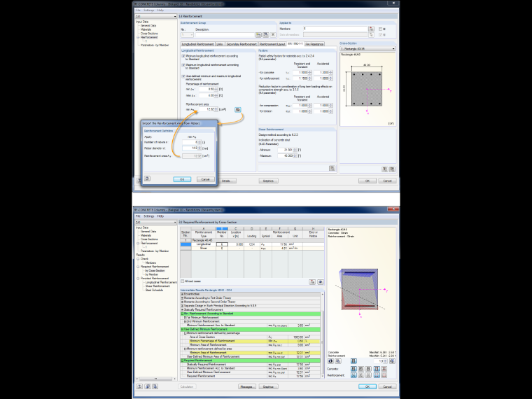This screenshot has width=532, height=399.
Task: Click the export table icon beside the eye icon
Action: coord(312,282)
